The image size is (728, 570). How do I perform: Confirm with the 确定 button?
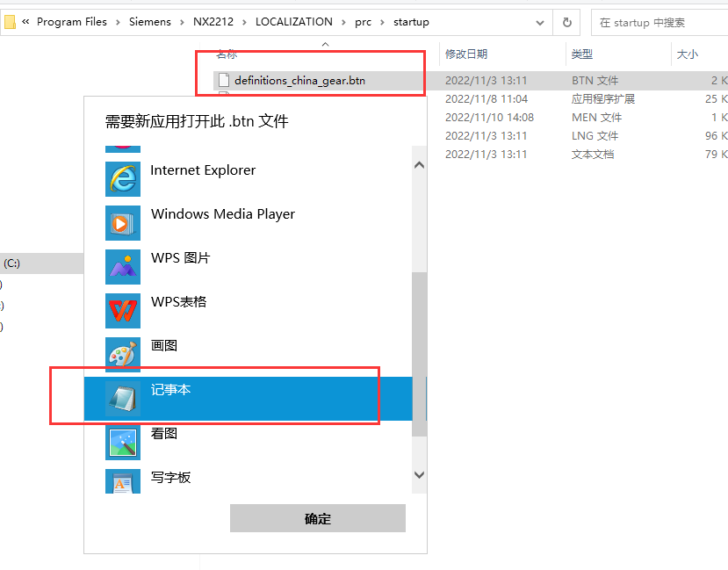click(317, 518)
